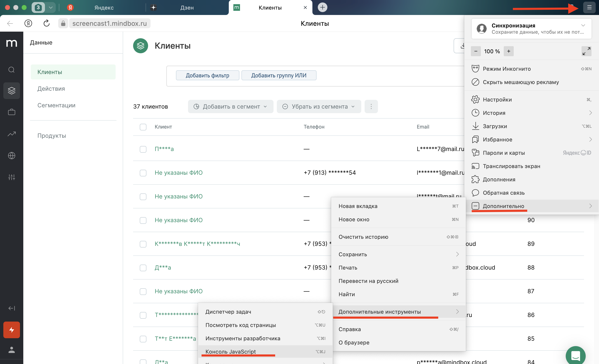Open the Yandex browser hamburger menu
This screenshot has width=599, height=364.
589,7
